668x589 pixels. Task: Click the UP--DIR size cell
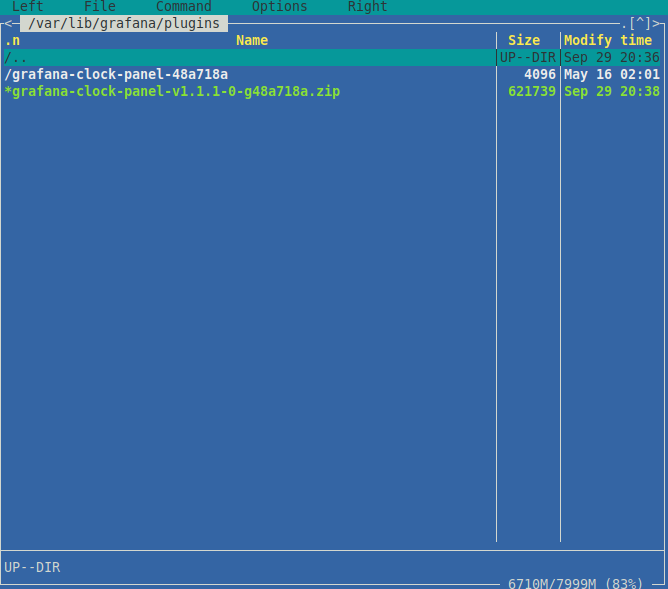pos(528,57)
